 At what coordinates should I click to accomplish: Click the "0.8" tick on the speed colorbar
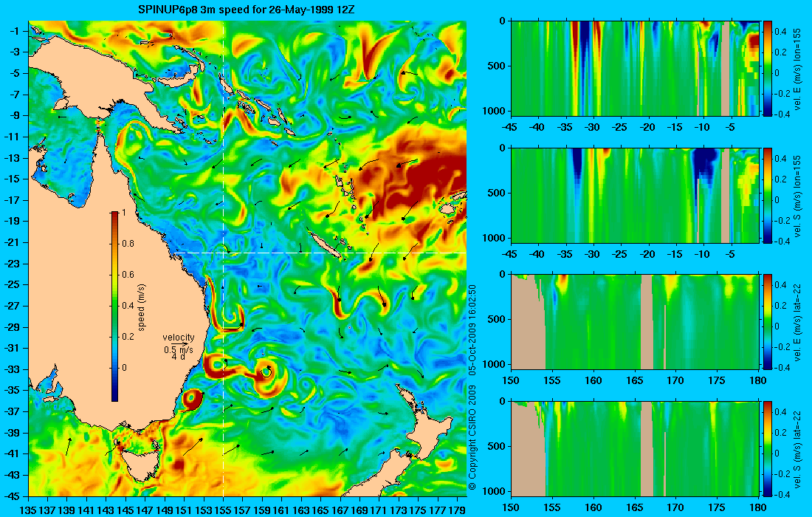pos(128,244)
